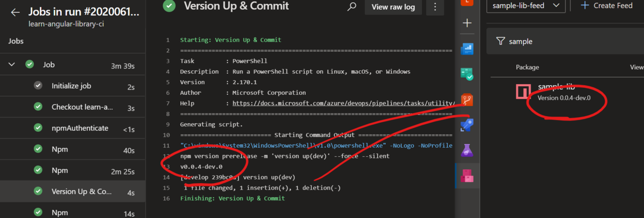Click the success icon beside Version Up & Commit title
644x218 pixels.
click(x=169, y=6)
